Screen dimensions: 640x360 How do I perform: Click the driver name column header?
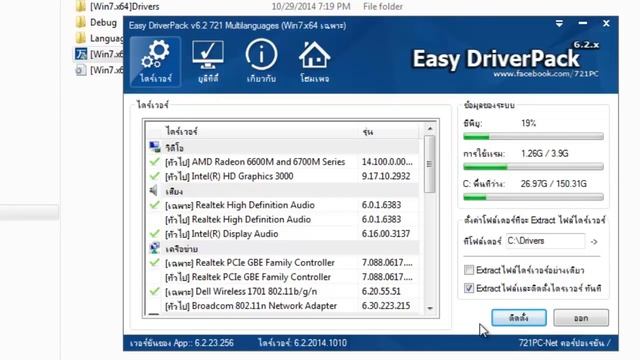point(260,132)
